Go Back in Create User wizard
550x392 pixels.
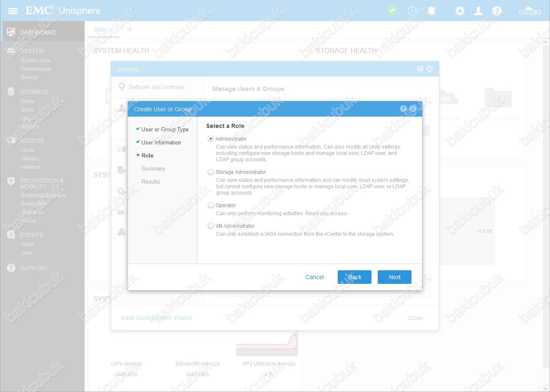click(355, 277)
